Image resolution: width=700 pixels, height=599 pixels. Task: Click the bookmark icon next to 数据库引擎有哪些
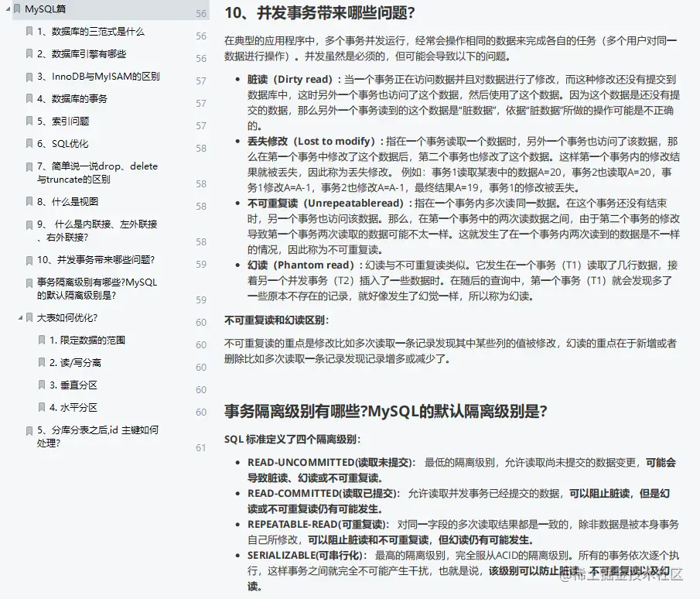click(27, 53)
